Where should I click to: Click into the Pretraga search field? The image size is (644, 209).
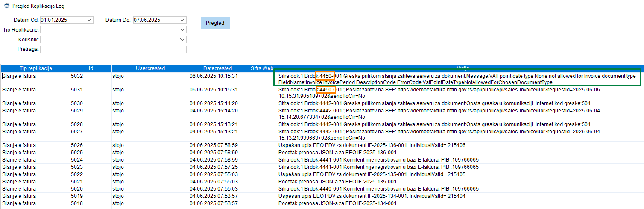click(113, 49)
